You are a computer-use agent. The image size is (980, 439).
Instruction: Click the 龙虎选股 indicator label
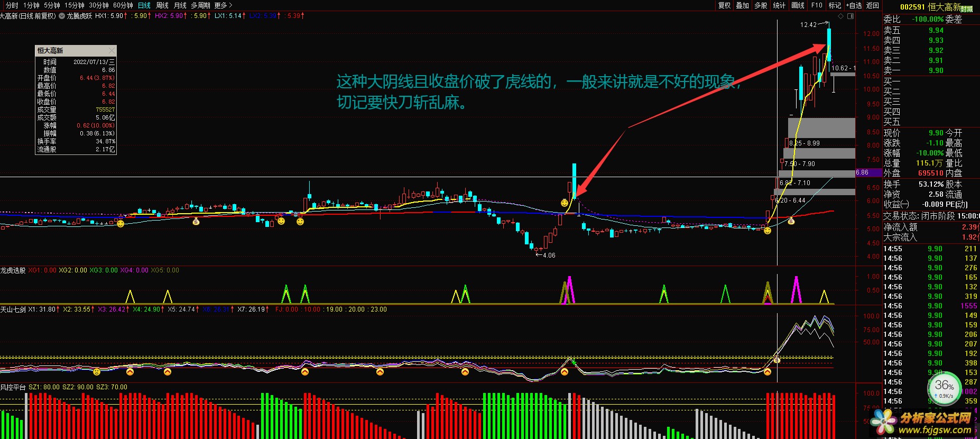[13, 270]
